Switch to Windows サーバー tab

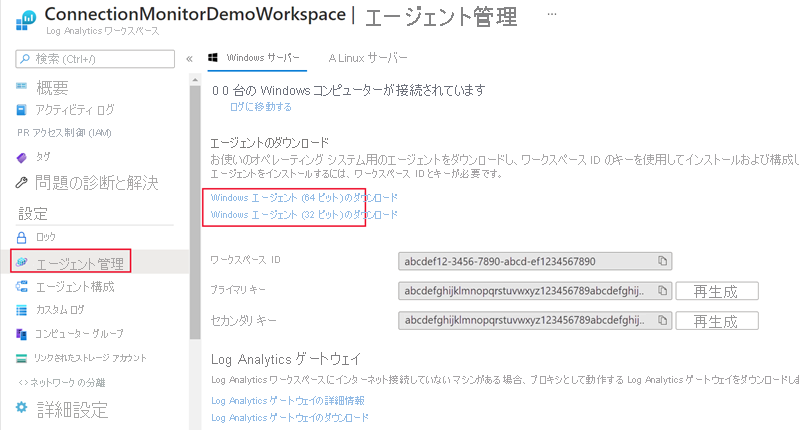click(257, 58)
